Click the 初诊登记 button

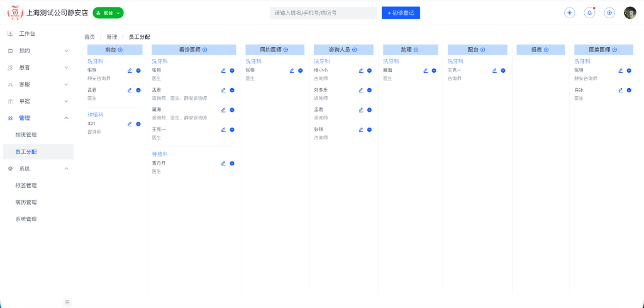click(401, 13)
